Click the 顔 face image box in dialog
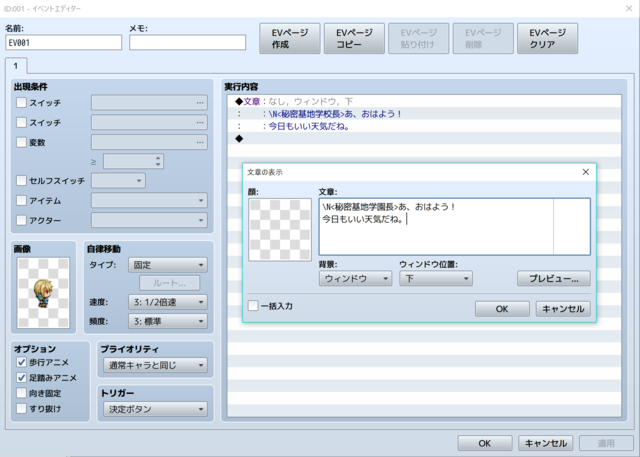 click(x=280, y=230)
